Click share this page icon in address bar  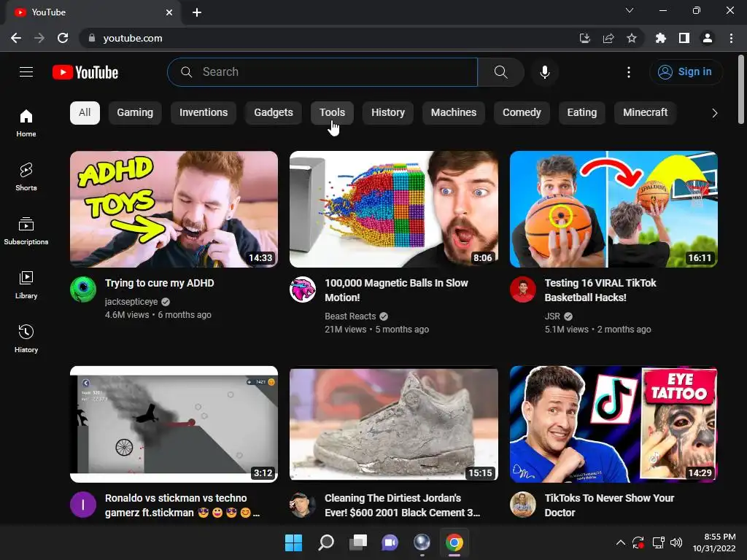point(608,38)
